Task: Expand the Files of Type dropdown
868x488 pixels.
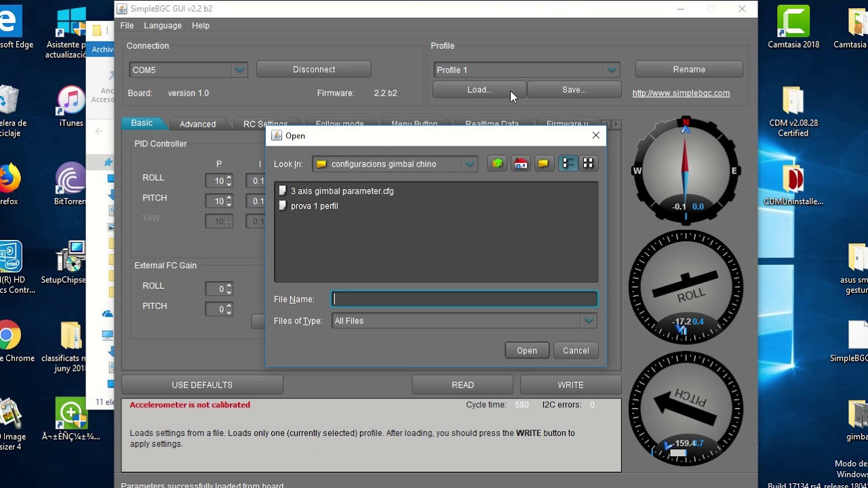Action: tap(589, 321)
